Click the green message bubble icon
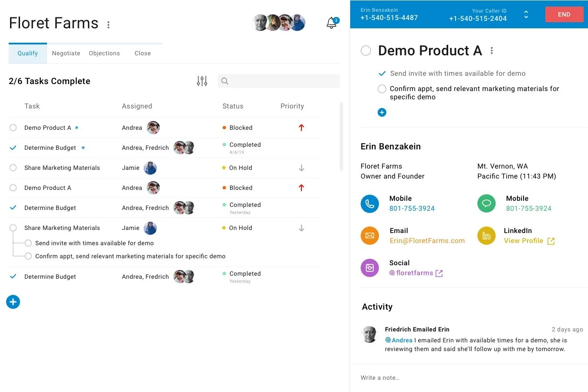Viewport: 588px width, 392px height. (x=487, y=203)
